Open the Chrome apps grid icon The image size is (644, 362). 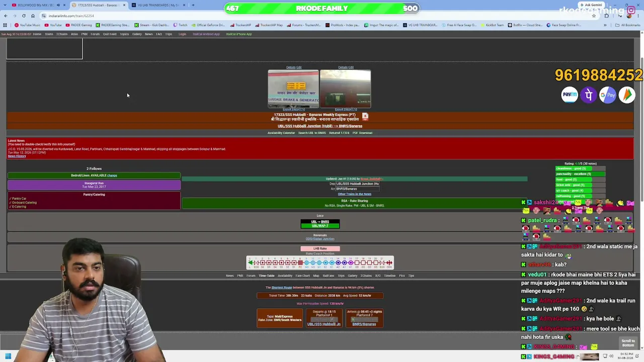[x=6, y=25]
